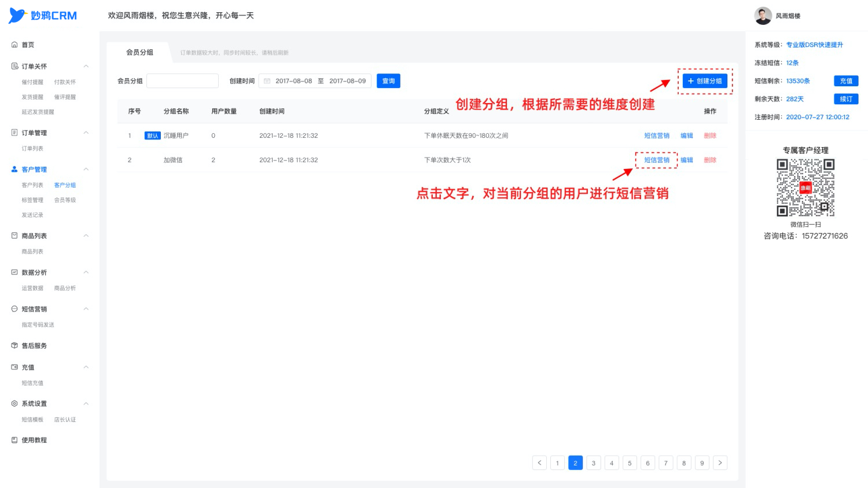Click the 会员分组 search input field
This screenshot has width=868, height=488.
(182, 81)
